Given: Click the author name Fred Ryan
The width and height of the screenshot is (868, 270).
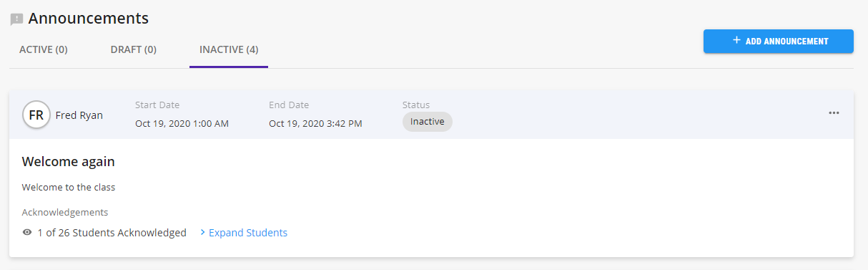Looking at the screenshot, I should pyautogui.click(x=79, y=115).
